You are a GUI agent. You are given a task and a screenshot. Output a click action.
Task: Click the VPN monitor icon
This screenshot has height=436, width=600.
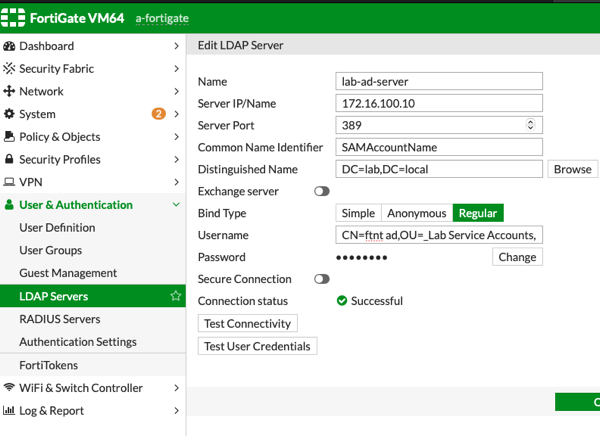10,182
